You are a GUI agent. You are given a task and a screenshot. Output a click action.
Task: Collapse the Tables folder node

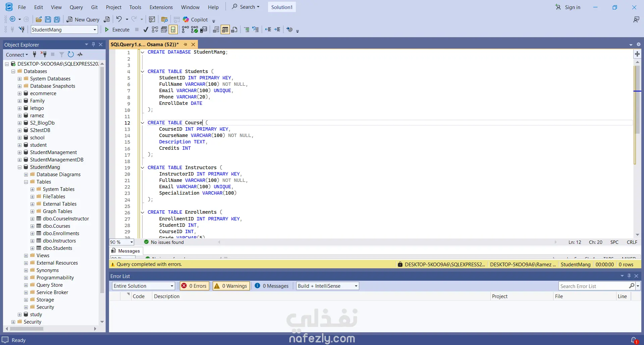click(26, 182)
